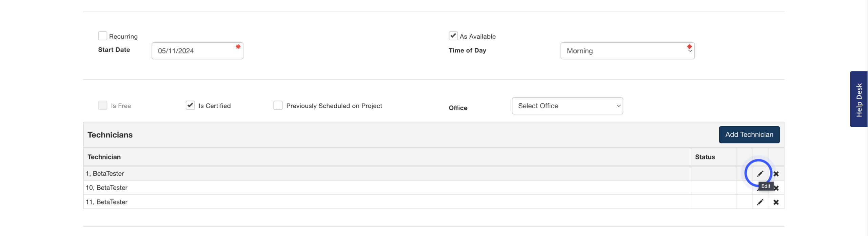Uncheck the As Available checkbox

[x=453, y=36]
